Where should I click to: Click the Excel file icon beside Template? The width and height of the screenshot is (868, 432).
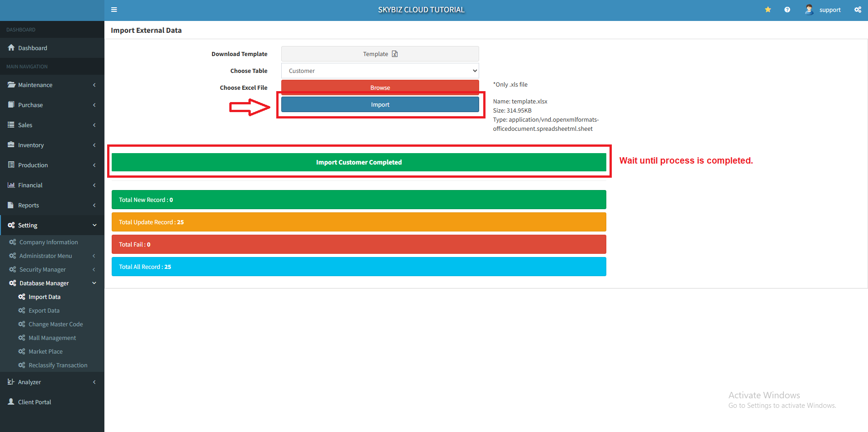395,54
